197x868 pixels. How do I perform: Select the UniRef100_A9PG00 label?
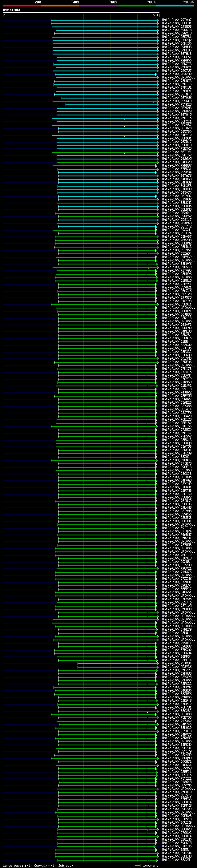click(x=176, y=60)
